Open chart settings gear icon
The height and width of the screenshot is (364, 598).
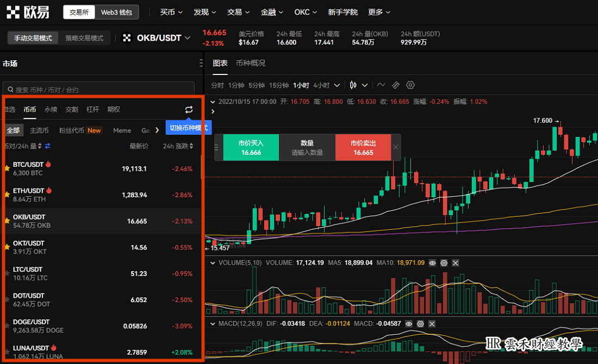(410, 85)
